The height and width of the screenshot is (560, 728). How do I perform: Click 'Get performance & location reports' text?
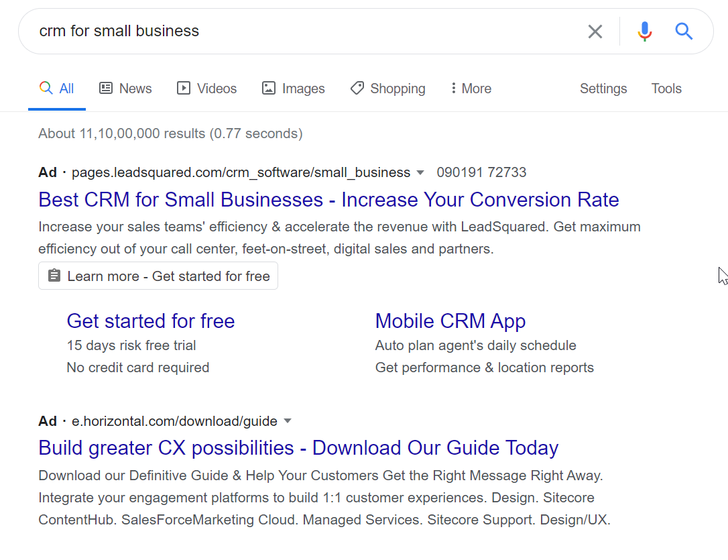pyautogui.click(x=484, y=368)
